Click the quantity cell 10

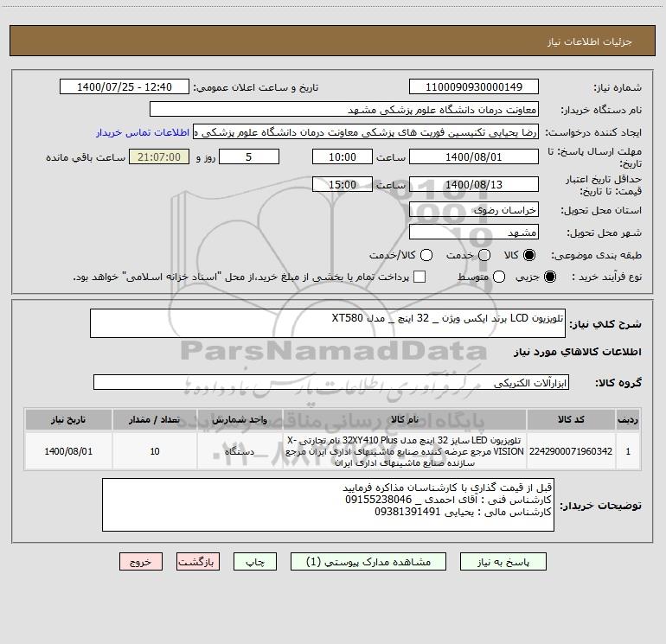coord(155,451)
